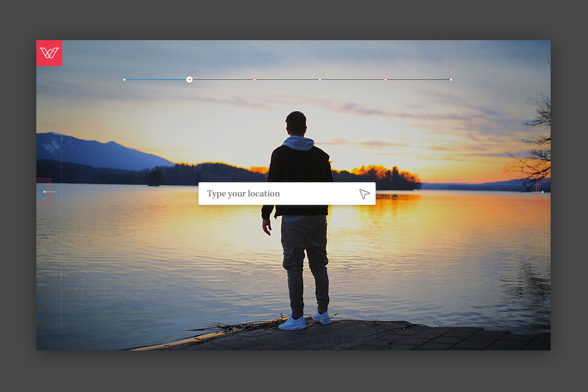Go to next slide with right arrow
The height and width of the screenshot is (392, 588).
click(x=538, y=192)
